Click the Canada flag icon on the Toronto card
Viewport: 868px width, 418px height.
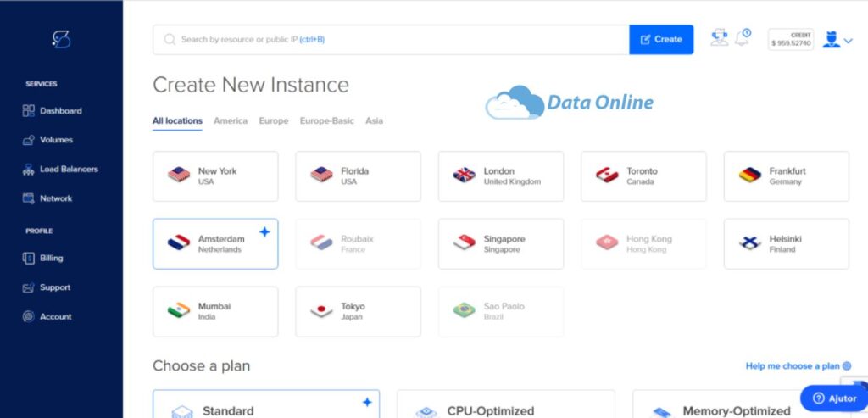coord(607,175)
